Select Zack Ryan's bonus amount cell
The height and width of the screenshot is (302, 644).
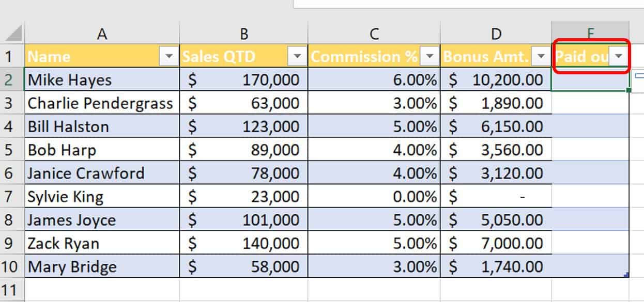496,243
